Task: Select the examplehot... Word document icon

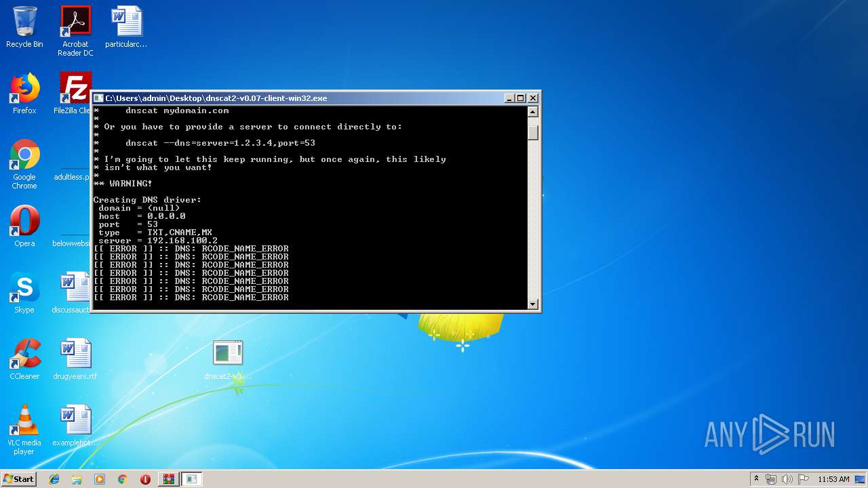Action: [x=75, y=426]
